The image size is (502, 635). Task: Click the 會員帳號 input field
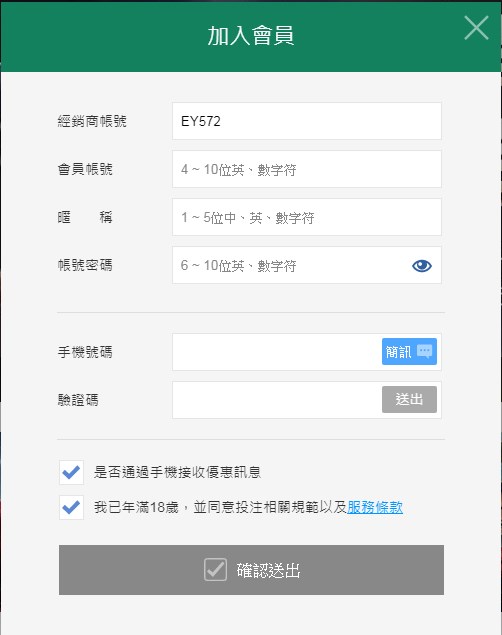point(306,169)
